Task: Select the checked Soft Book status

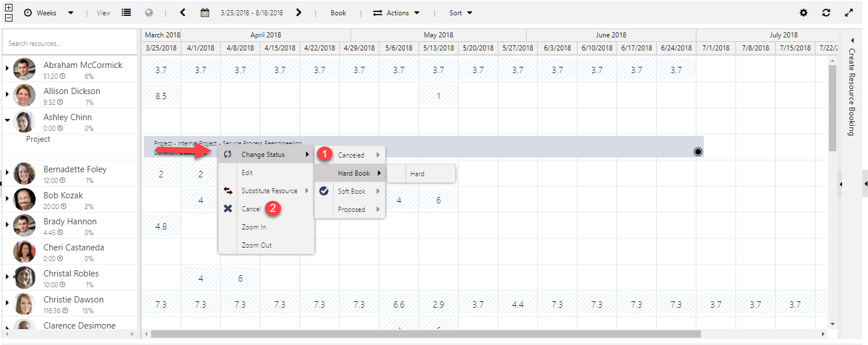Action: [x=351, y=191]
